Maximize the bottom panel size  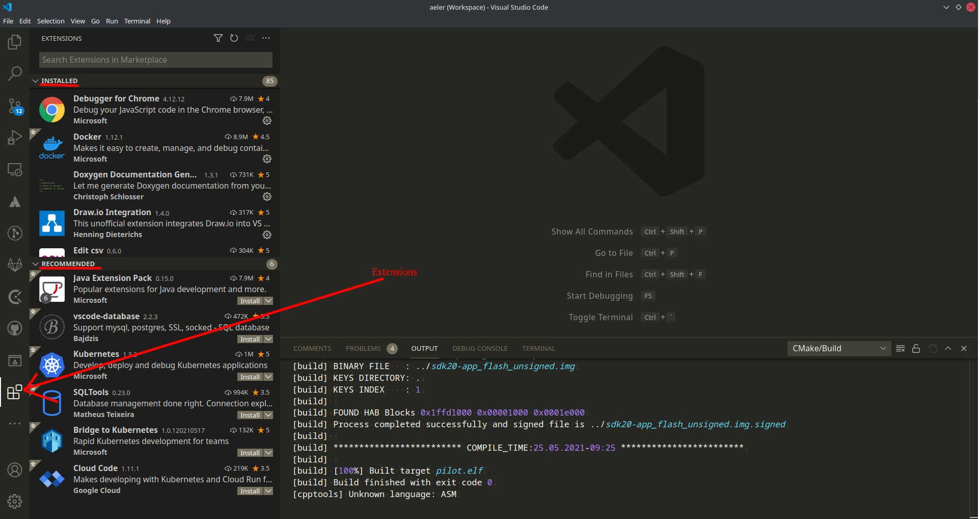(x=948, y=349)
